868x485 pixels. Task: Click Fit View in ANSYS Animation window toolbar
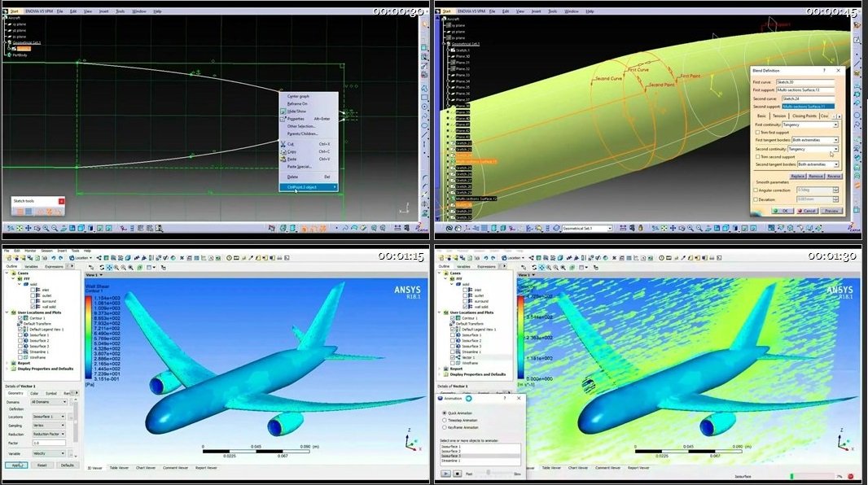(x=563, y=268)
